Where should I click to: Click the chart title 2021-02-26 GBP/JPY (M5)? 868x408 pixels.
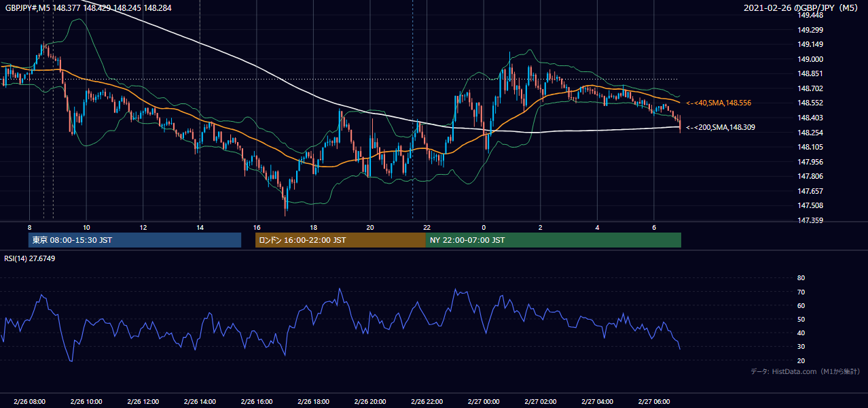(802, 7)
